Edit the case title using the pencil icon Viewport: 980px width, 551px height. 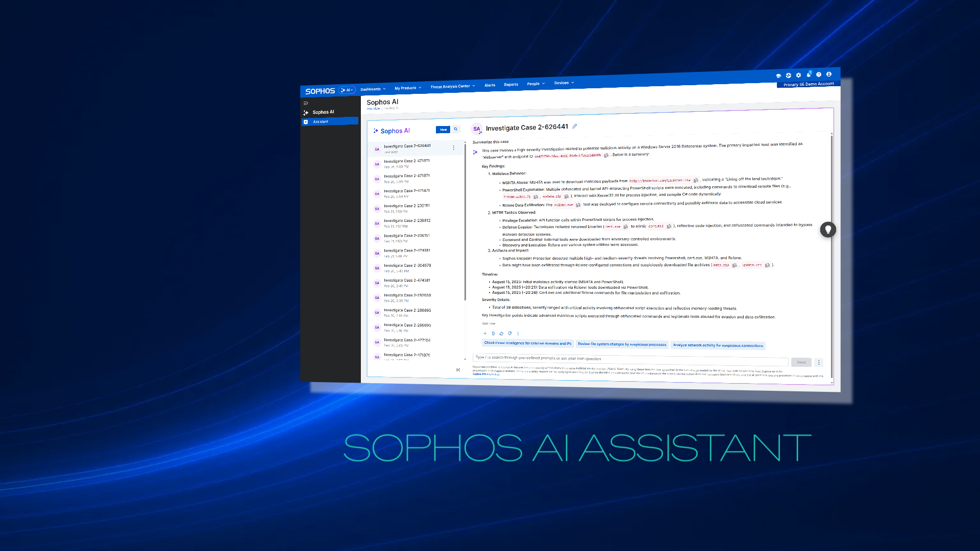tap(575, 126)
